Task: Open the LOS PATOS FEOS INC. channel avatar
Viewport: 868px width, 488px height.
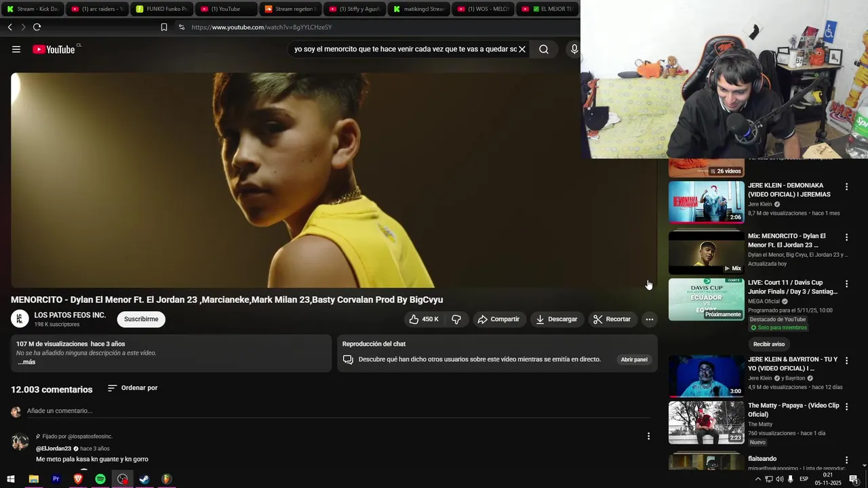Action: [x=20, y=319]
